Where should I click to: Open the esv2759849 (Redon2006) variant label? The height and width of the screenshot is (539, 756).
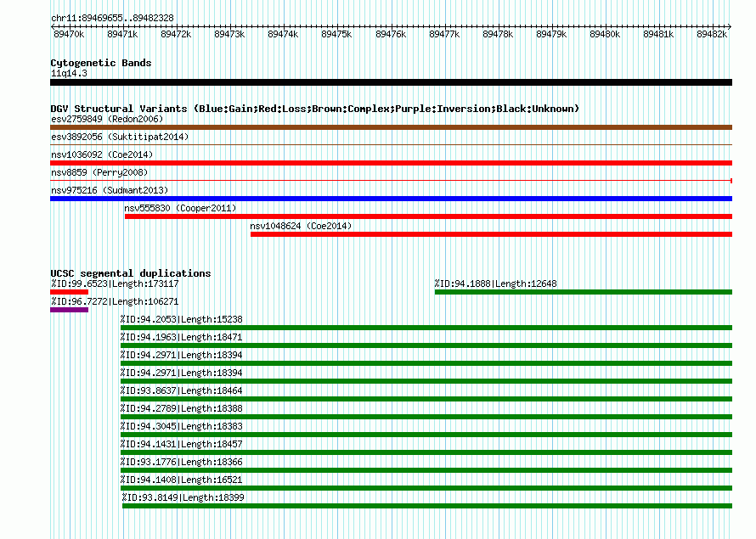point(107,119)
